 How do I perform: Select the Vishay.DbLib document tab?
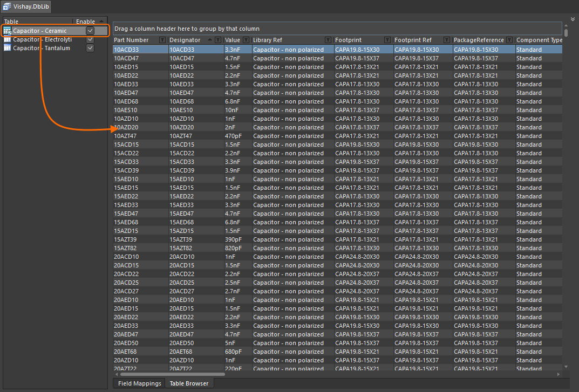pyautogui.click(x=26, y=6)
